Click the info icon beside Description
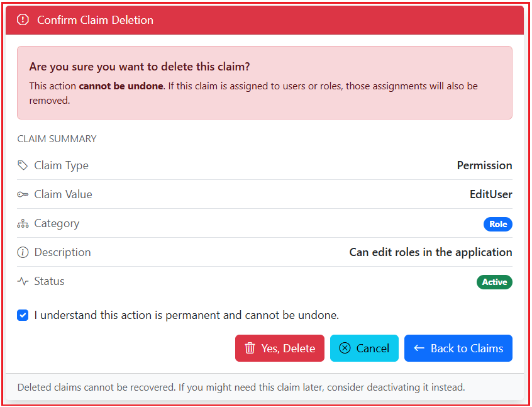The image size is (532, 407). click(22, 252)
